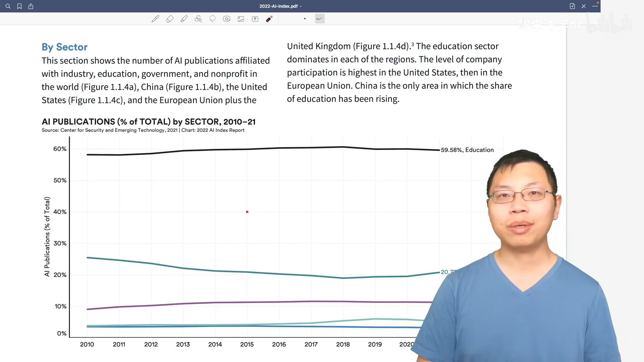Activate the Lasso selection tool

[212, 19]
